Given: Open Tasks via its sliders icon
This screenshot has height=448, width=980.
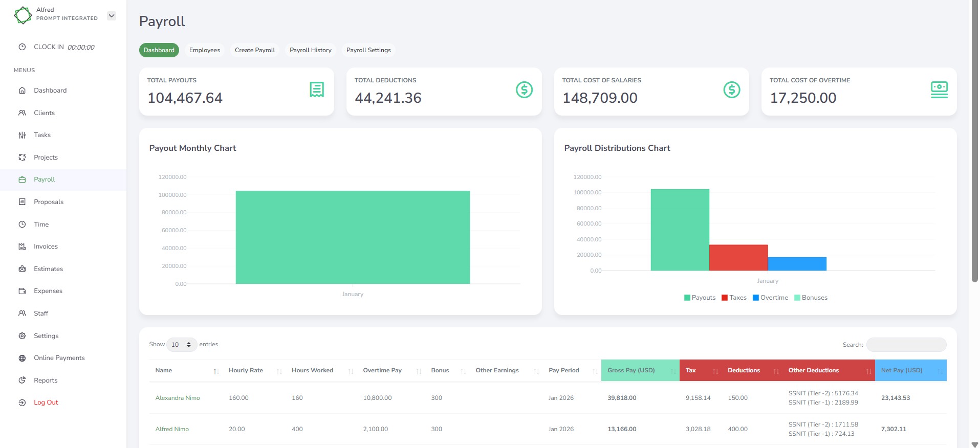Looking at the screenshot, I should (22, 135).
